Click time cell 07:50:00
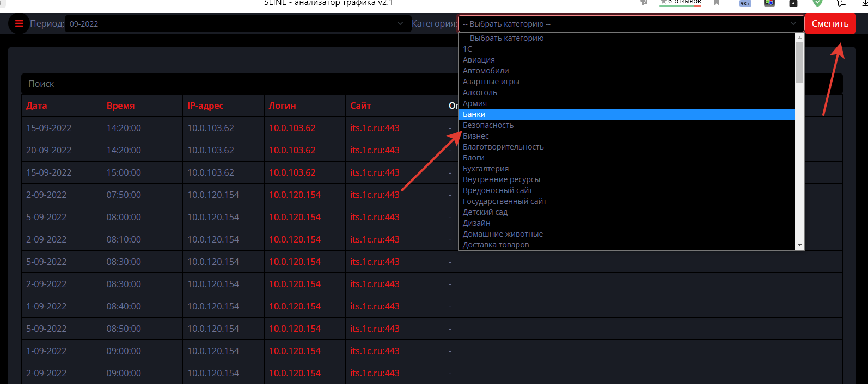This screenshot has width=868, height=384. pos(124,195)
